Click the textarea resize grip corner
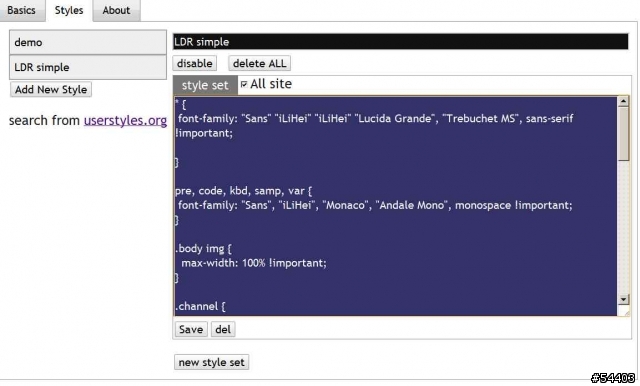The image size is (640, 386). (x=626, y=312)
